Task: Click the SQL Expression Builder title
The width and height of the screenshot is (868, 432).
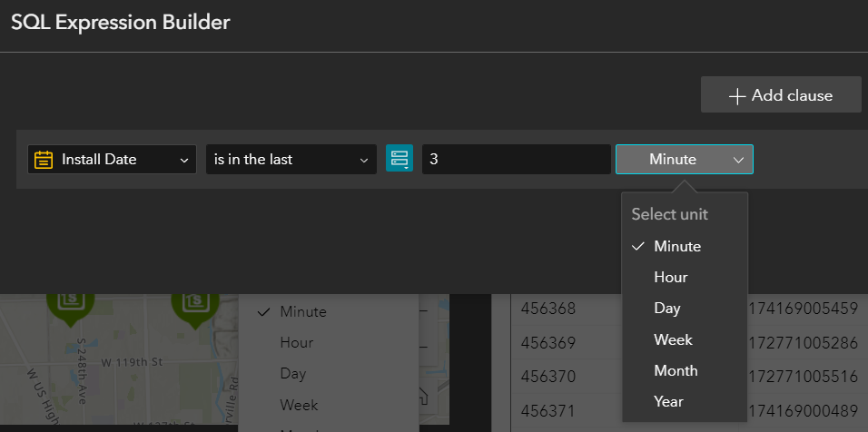Action: click(x=120, y=23)
